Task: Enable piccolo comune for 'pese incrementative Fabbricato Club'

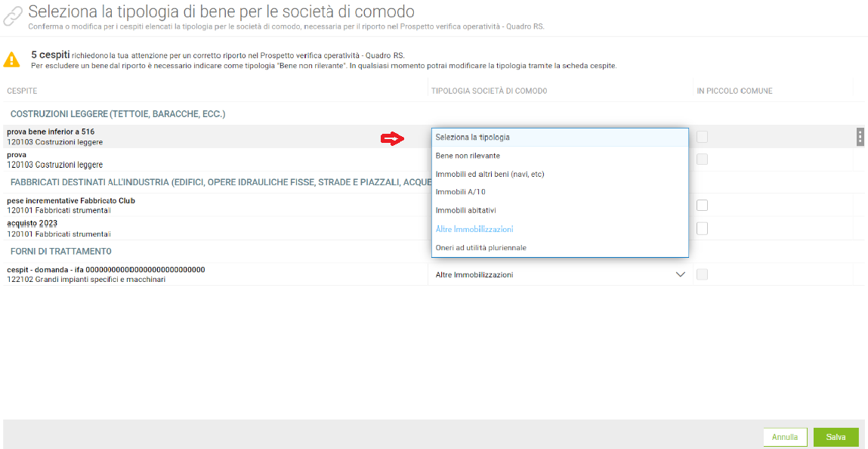Action: point(702,206)
